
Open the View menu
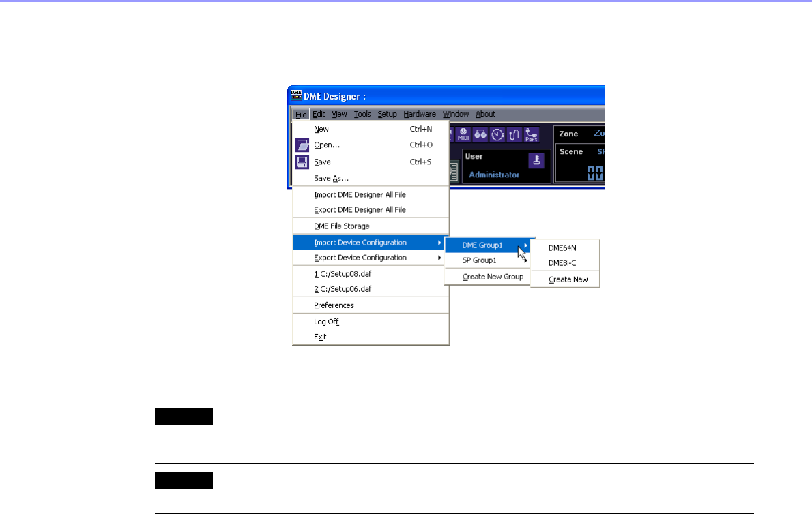(x=339, y=114)
